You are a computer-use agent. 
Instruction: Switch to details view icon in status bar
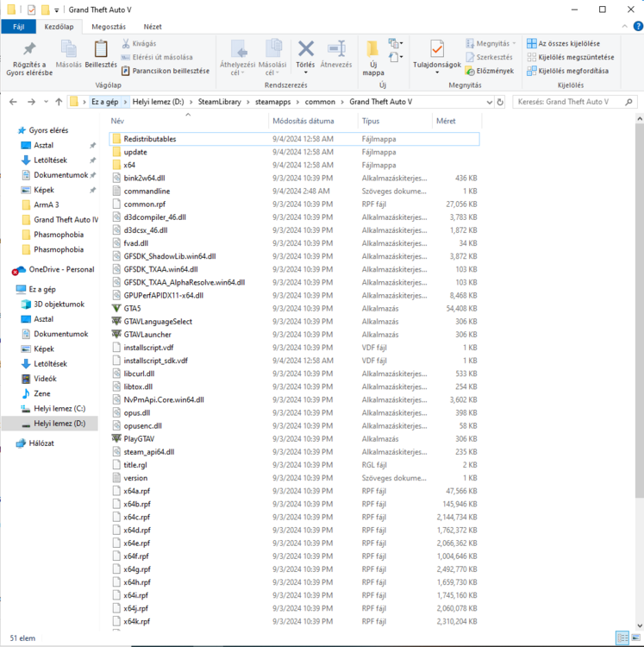coord(622,638)
